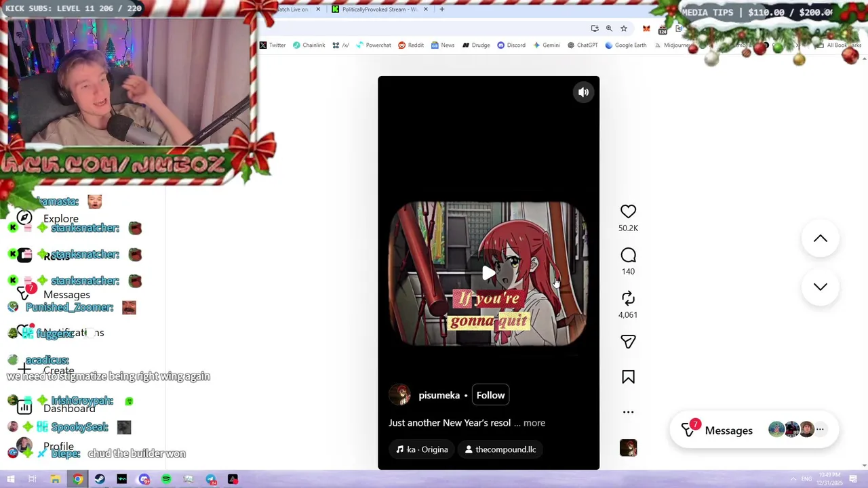Toggle the reel's sound with speaker icon
This screenshot has height=488, width=868.
coord(583,92)
